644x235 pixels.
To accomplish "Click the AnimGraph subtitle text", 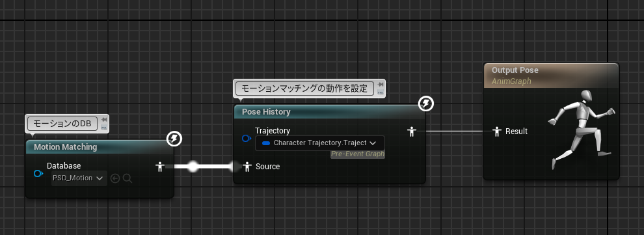I will 511,81.
